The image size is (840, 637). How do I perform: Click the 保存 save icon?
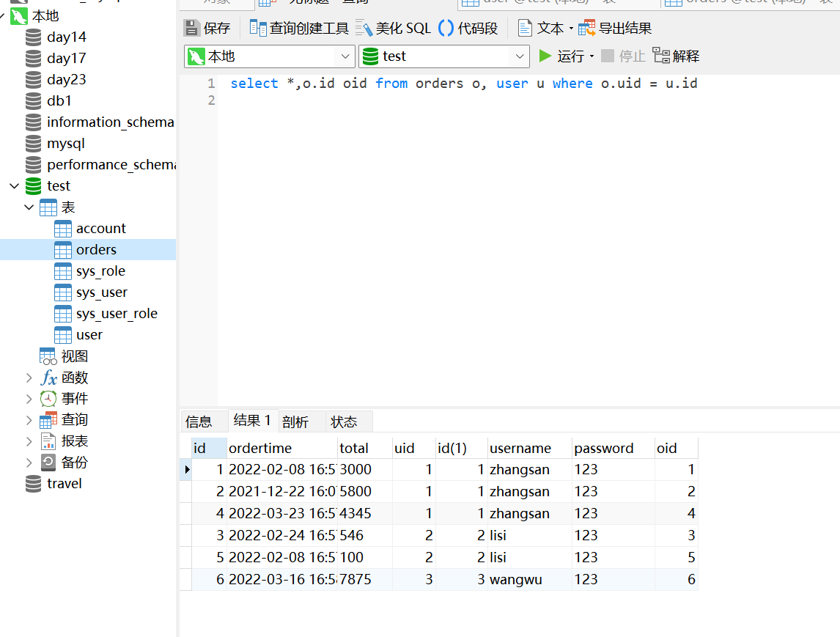click(191, 28)
